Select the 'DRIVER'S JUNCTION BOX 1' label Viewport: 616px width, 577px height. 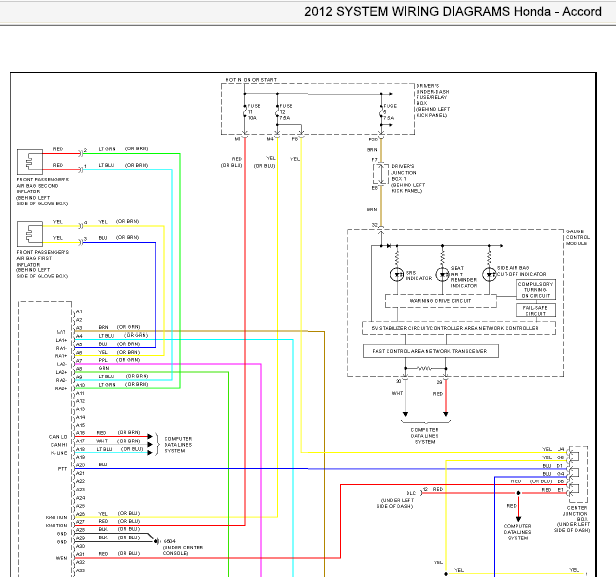[404, 172]
